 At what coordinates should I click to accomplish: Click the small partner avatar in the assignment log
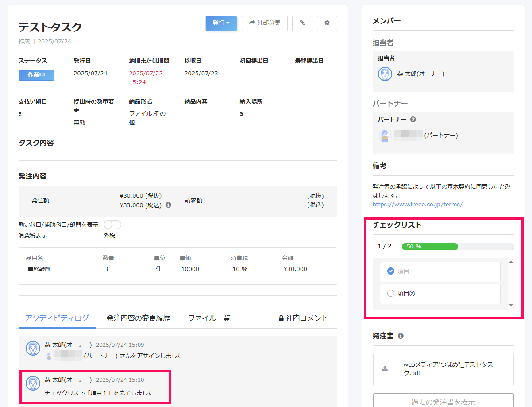[49, 356]
